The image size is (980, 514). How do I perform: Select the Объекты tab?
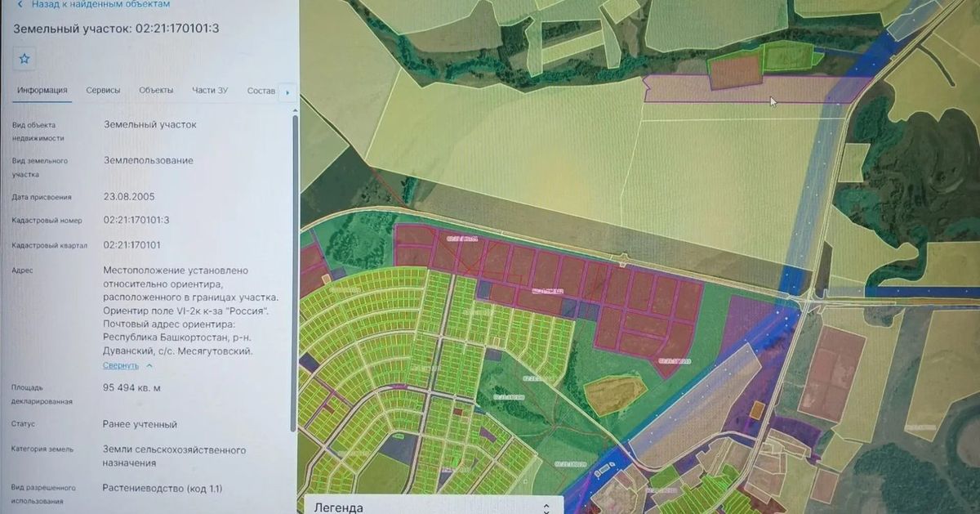point(156,91)
